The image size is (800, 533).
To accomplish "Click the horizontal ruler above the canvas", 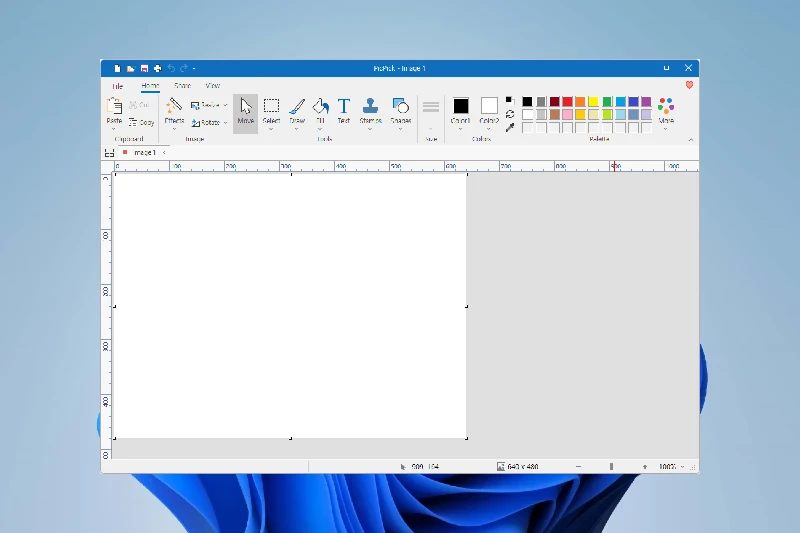I will (406, 166).
